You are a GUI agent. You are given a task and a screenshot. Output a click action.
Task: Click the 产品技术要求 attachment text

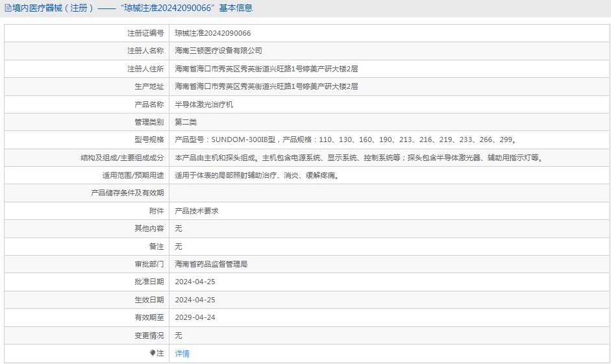[197, 211]
